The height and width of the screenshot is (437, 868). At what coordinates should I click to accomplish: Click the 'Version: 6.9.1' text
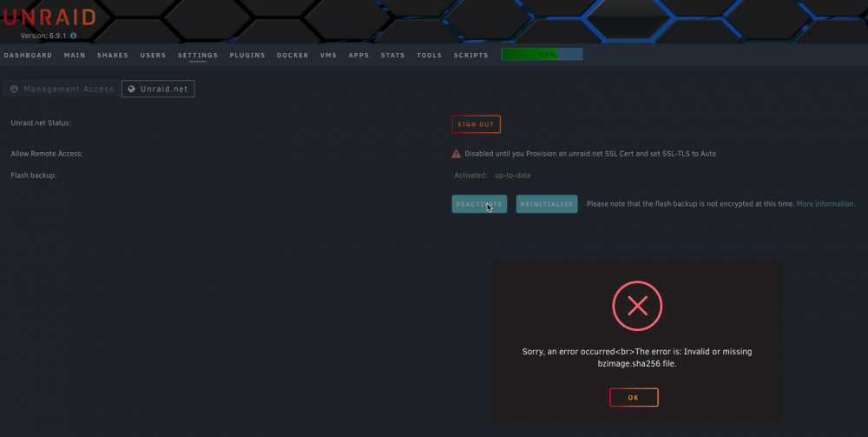click(43, 36)
